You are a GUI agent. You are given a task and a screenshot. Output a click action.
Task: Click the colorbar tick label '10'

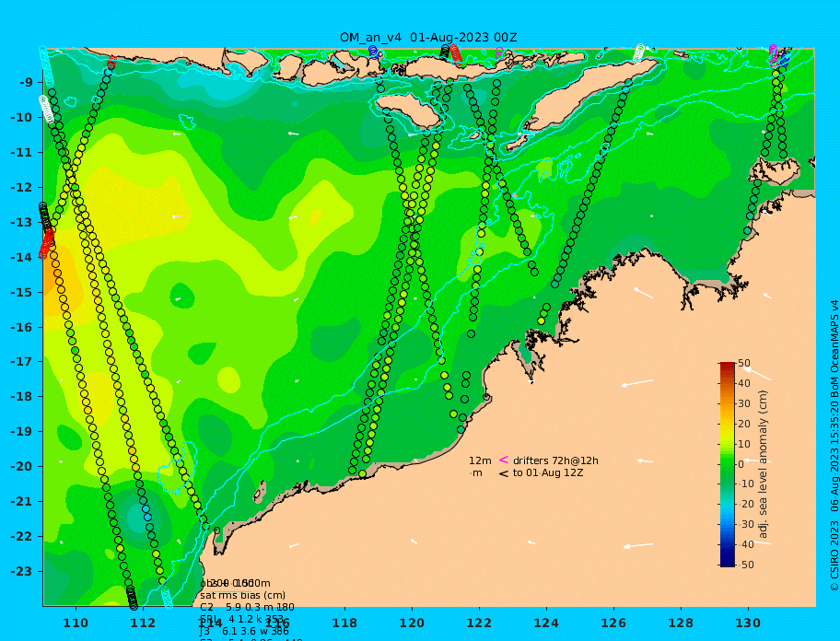tap(744, 444)
